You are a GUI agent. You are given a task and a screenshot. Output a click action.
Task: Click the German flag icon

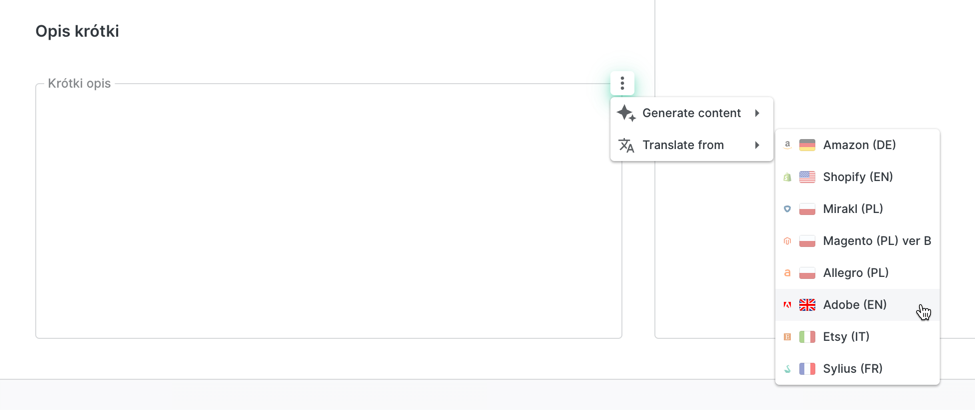click(807, 145)
